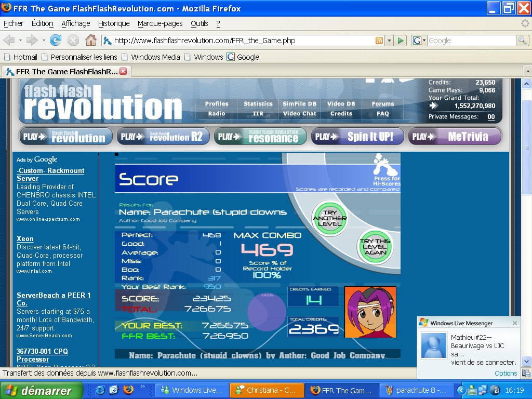Expand the back button history arrow
The width and height of the screenshot is (532, 399).
(x=20, y=41)
